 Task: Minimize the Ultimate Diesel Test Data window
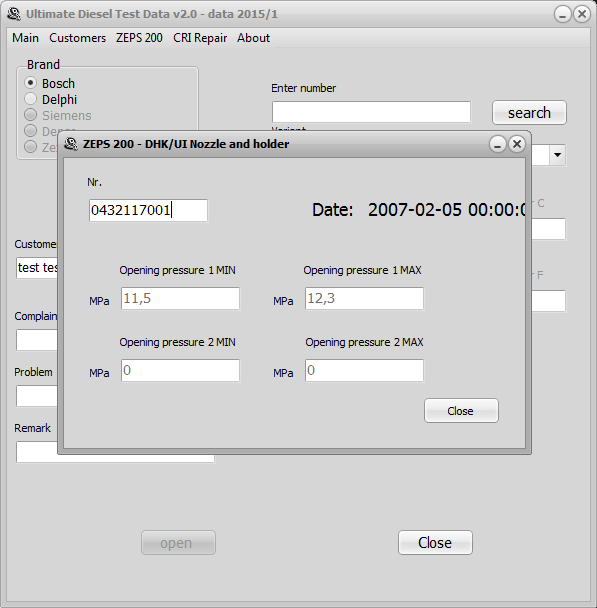tap(562, 14)
